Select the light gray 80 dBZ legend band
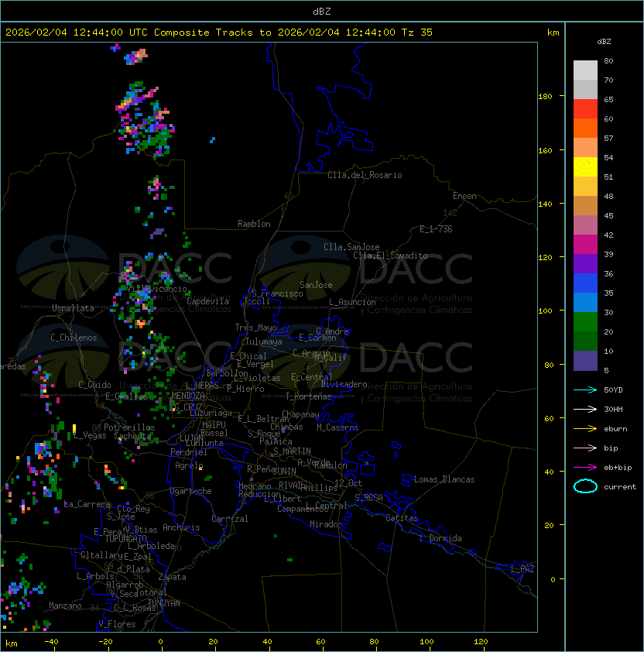The height and width of the screenshot is (652, 644). [x=585, y=70]
